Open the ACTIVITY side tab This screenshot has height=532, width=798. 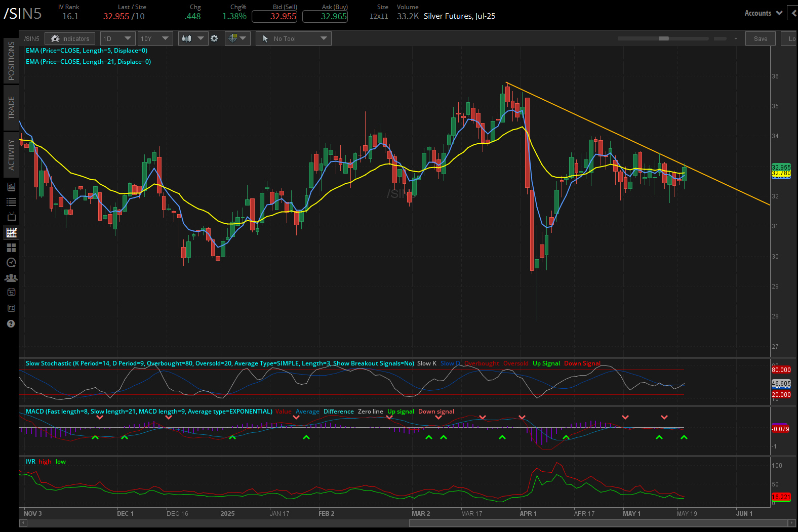click(x=11, y=155)
